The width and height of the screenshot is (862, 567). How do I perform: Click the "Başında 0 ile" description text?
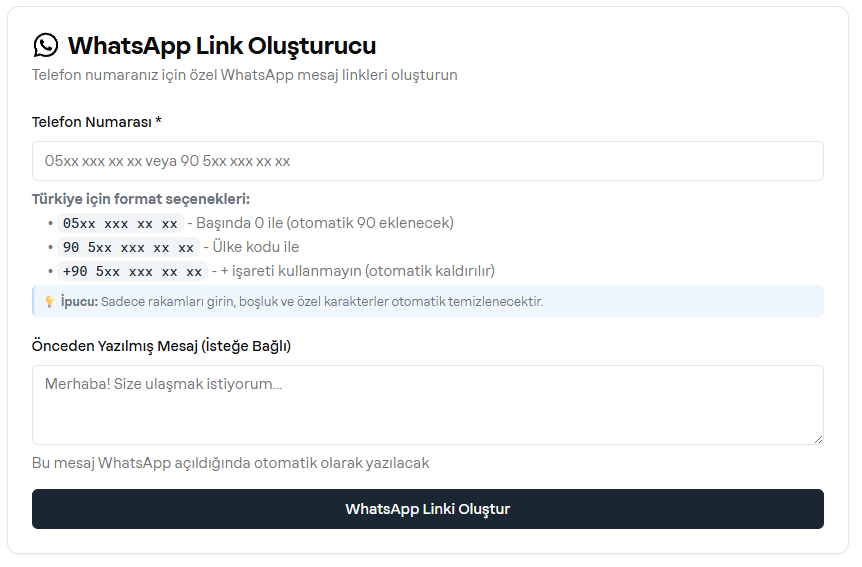[x=325, y=223]
